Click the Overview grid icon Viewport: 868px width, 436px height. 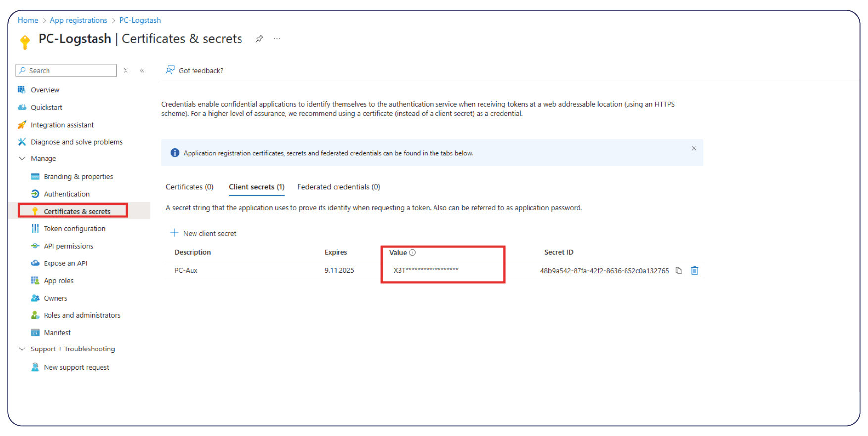coord(22,89)
